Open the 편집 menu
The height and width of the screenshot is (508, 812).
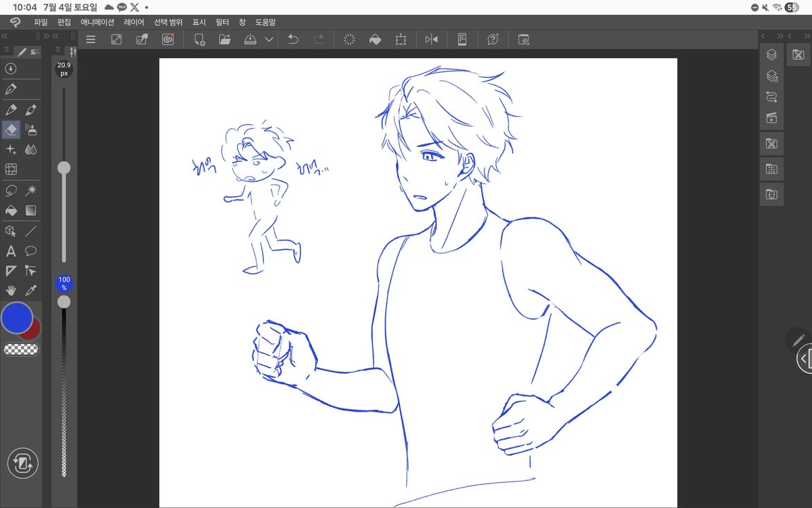[64, 22]
